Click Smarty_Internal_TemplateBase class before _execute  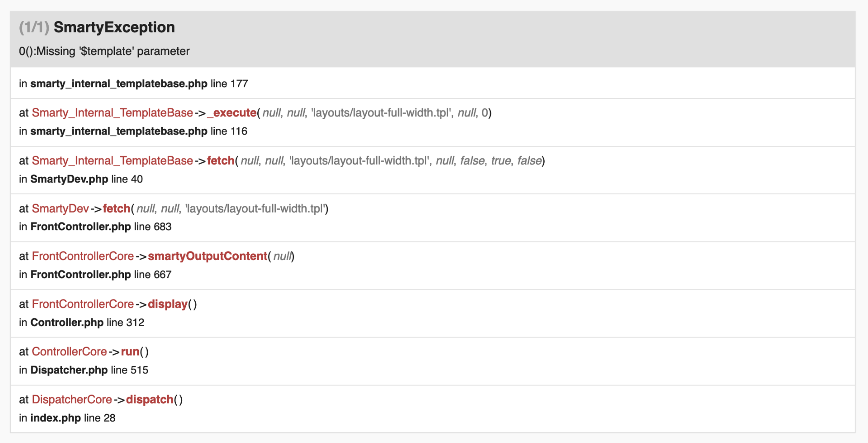pyautogui.click(x=112, y=113)
